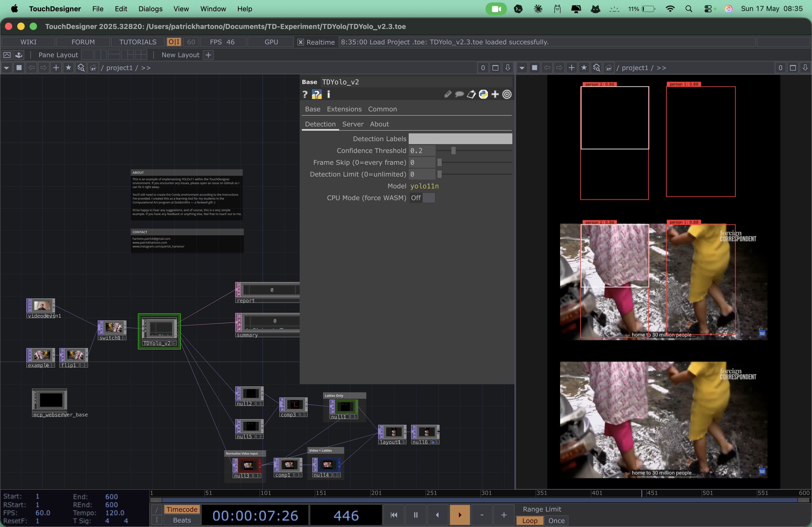The height and width of the screenshot is (527, 812).
Task: Adjust the Confidence Threshold slider
Action: coord(474,151)
